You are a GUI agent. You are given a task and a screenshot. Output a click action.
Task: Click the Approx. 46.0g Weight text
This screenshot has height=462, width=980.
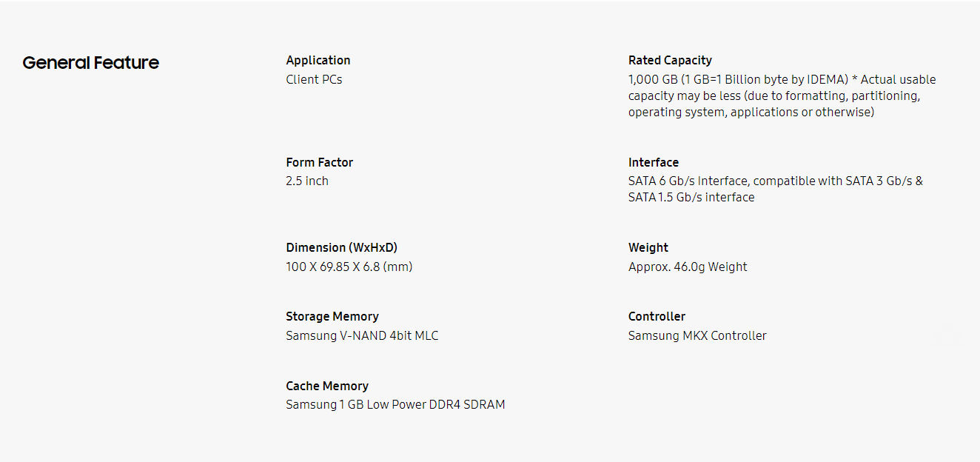click(688, 267)
